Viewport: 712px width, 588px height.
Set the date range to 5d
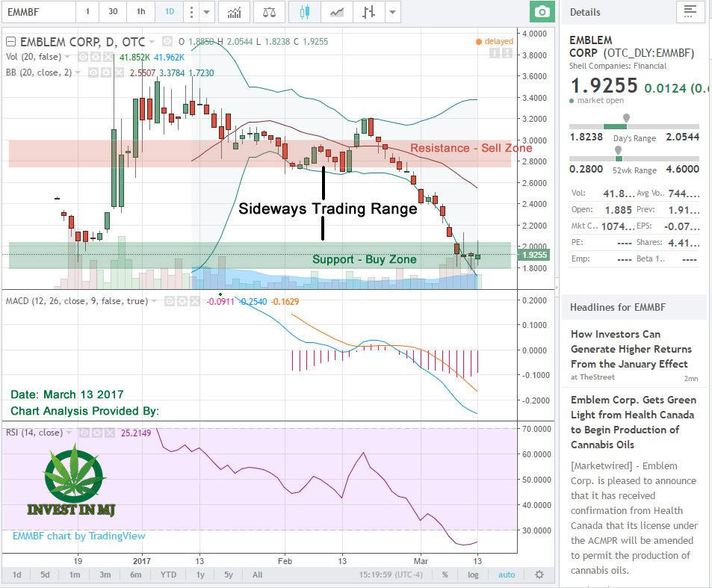pos(45,575)
